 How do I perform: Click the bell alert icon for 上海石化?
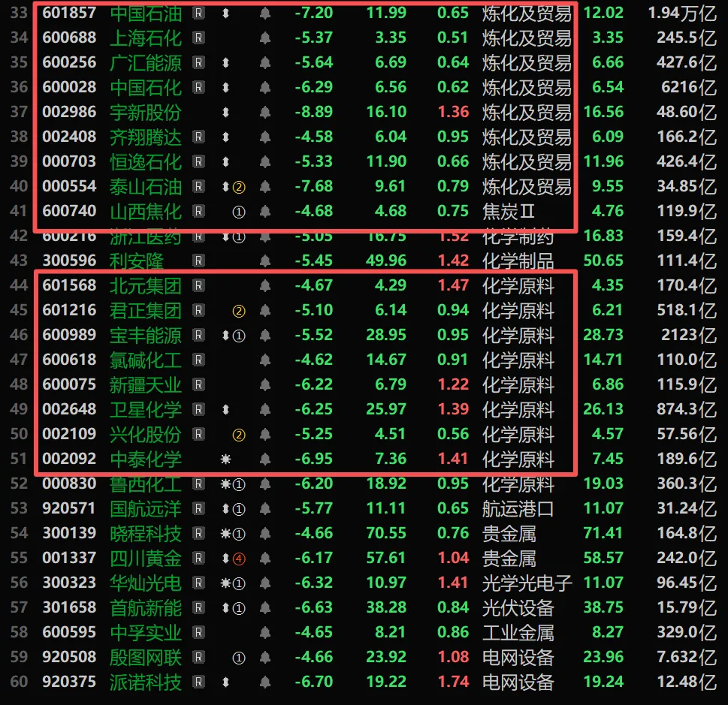(265, 38)
